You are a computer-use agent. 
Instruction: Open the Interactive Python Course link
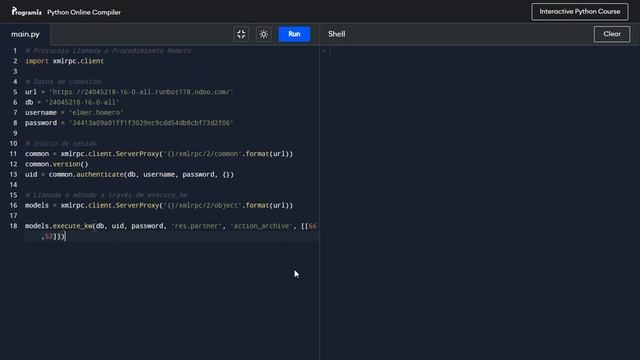click(x=580, y=11)
